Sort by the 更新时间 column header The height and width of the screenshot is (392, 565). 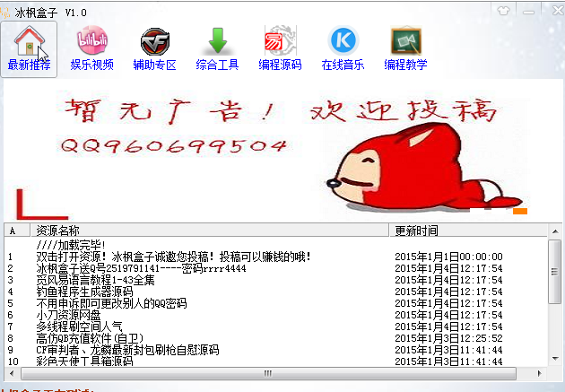point(468,231)
